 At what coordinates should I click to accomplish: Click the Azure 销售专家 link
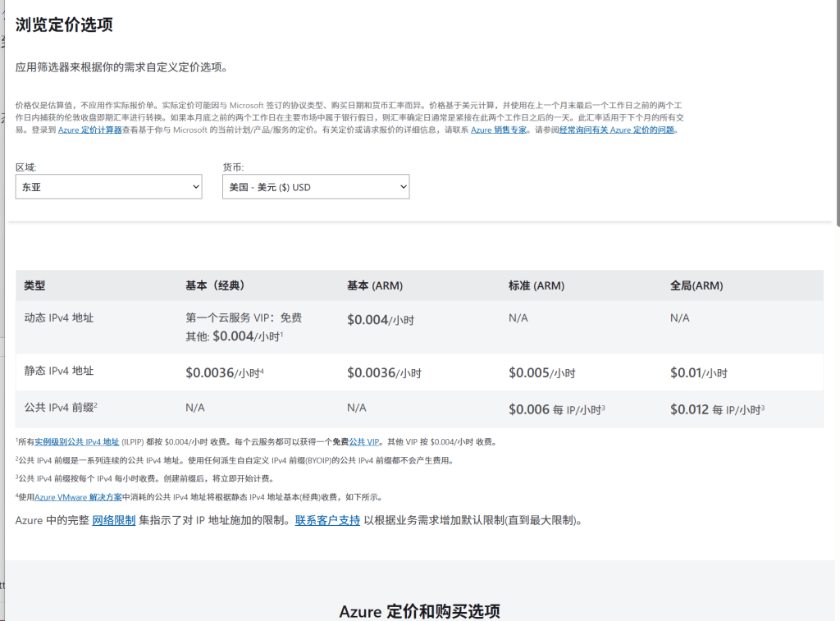(x=499, y=130)
